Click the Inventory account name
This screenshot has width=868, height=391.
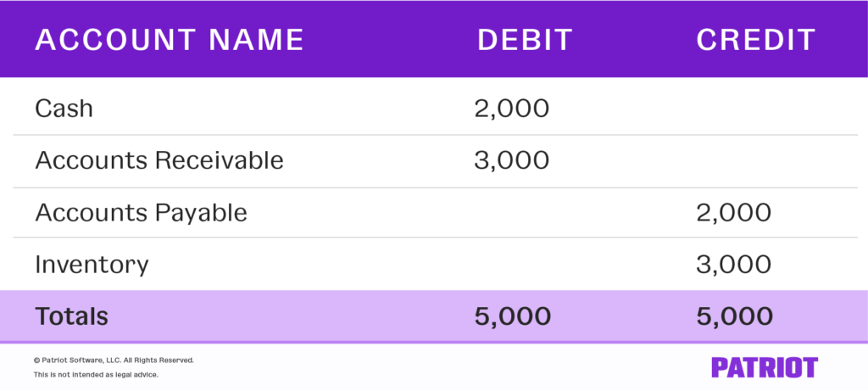92,264
